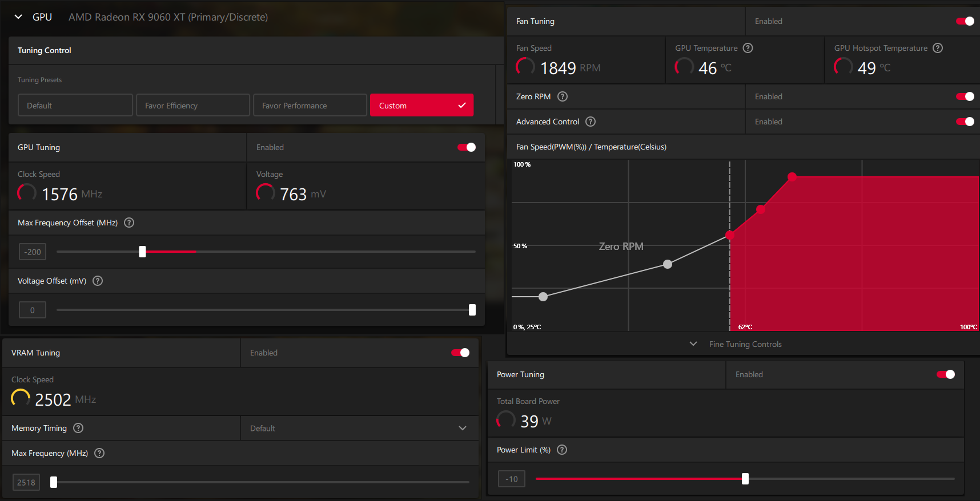Image resolution: width=980 pixels, height=501 pixels.
Task: Open the Memory Timing Default dropdown
Action: [359, 428]
